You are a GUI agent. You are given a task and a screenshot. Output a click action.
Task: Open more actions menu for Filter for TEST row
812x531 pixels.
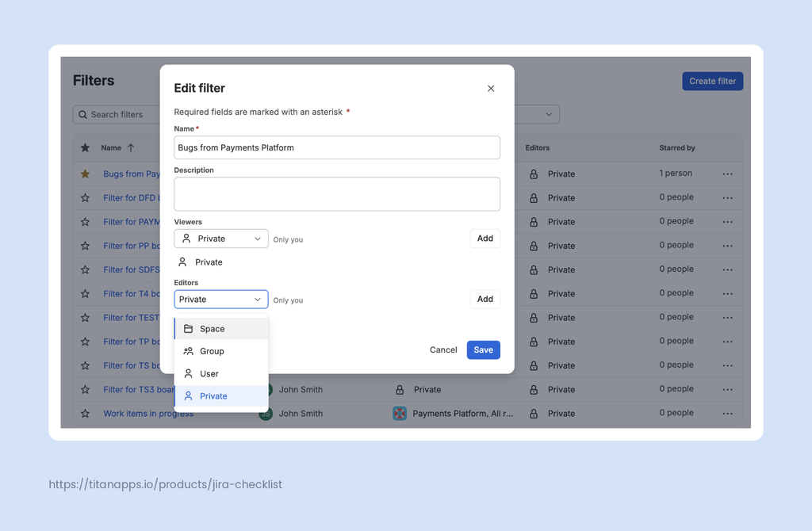pos(728,317)
